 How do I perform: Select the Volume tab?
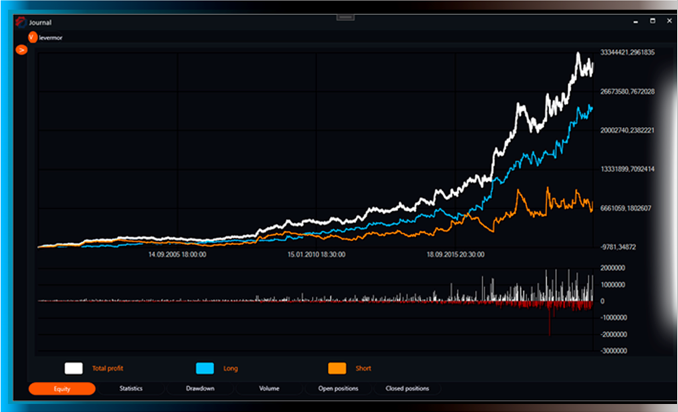[x=269, y=389]
